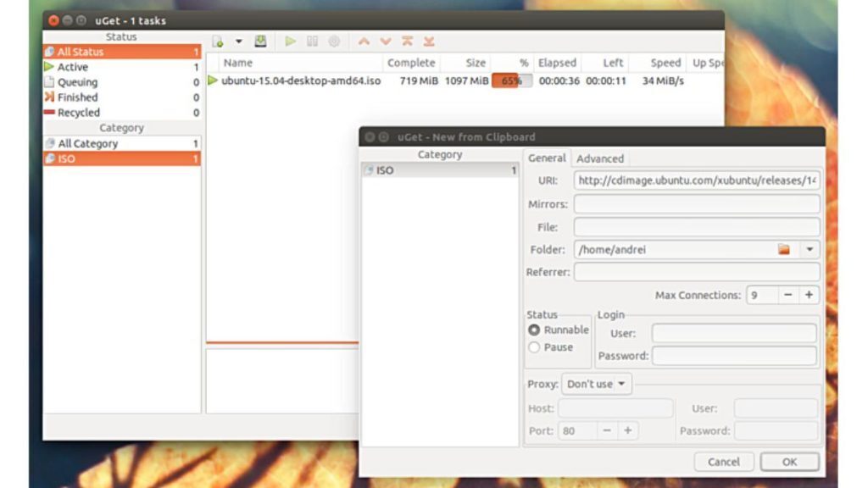Open the download properties gear icon
868x488 pixels.
pyautogui.click(x=334, y=41)
